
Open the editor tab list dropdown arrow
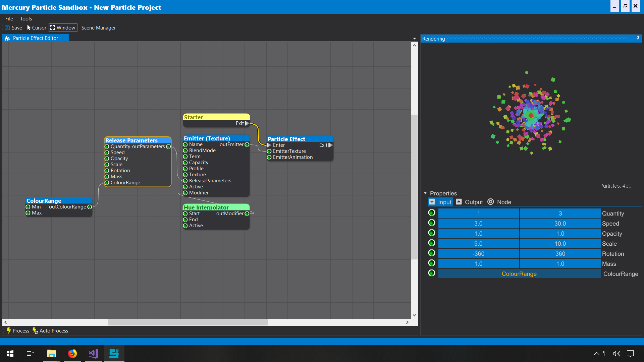point(414,39)
